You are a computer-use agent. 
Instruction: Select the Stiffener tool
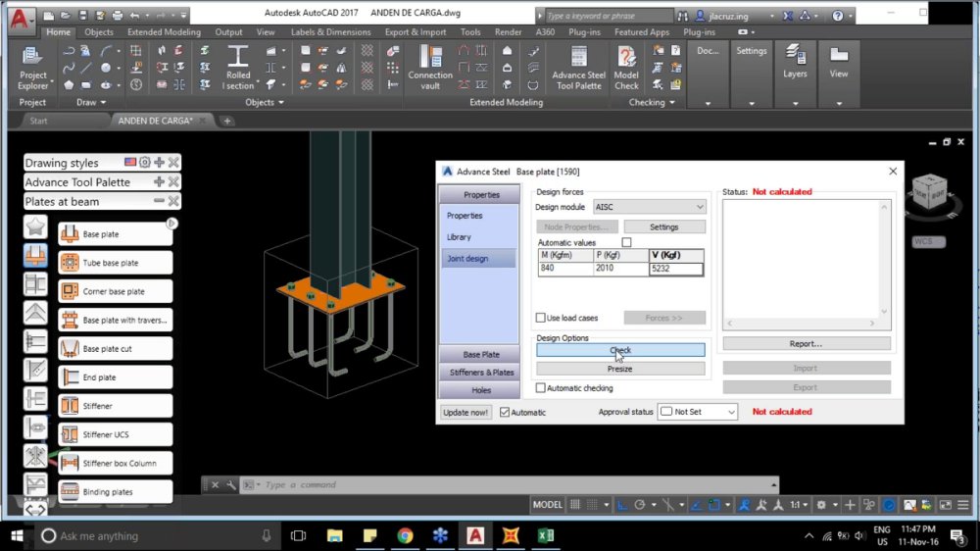(x=115, y=406)
